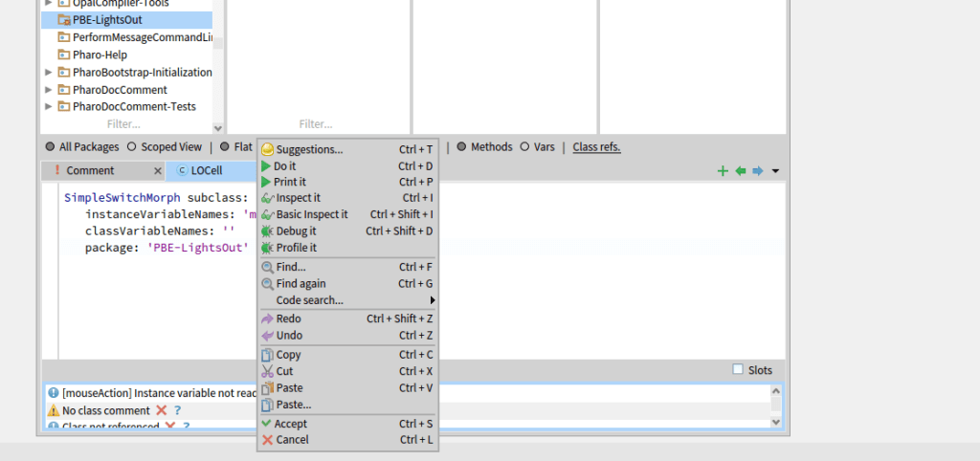Screen dimensions: 980x461
Task: Click the Suggestions light bulb icon
Action: pyautogui.click(x=267, y=149)
